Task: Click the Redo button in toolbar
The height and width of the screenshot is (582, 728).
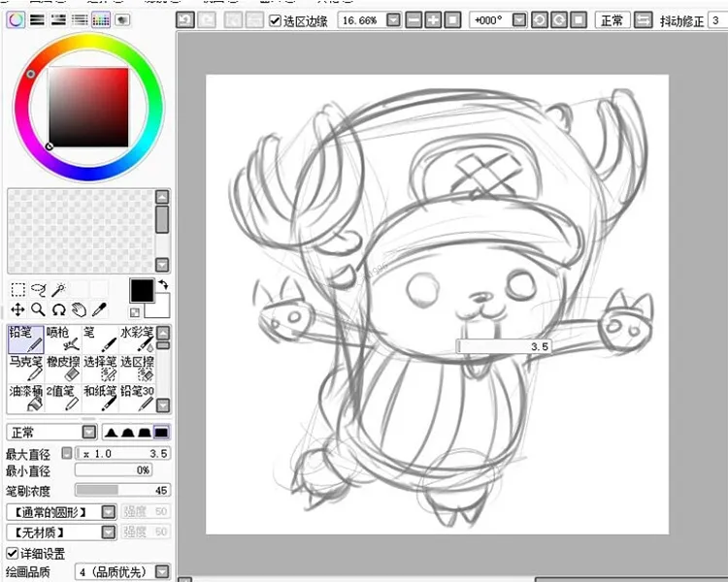Action: (x=207, y=20)
